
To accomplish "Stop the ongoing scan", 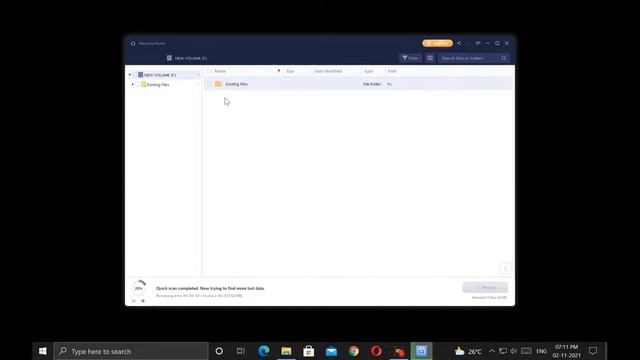I will 143,301.
